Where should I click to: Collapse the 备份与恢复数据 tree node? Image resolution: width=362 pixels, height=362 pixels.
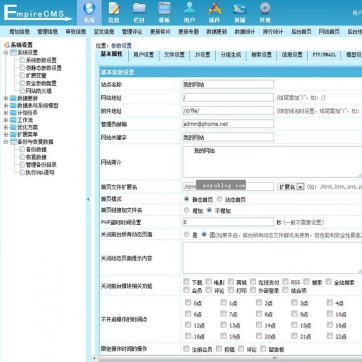[6, 142]
